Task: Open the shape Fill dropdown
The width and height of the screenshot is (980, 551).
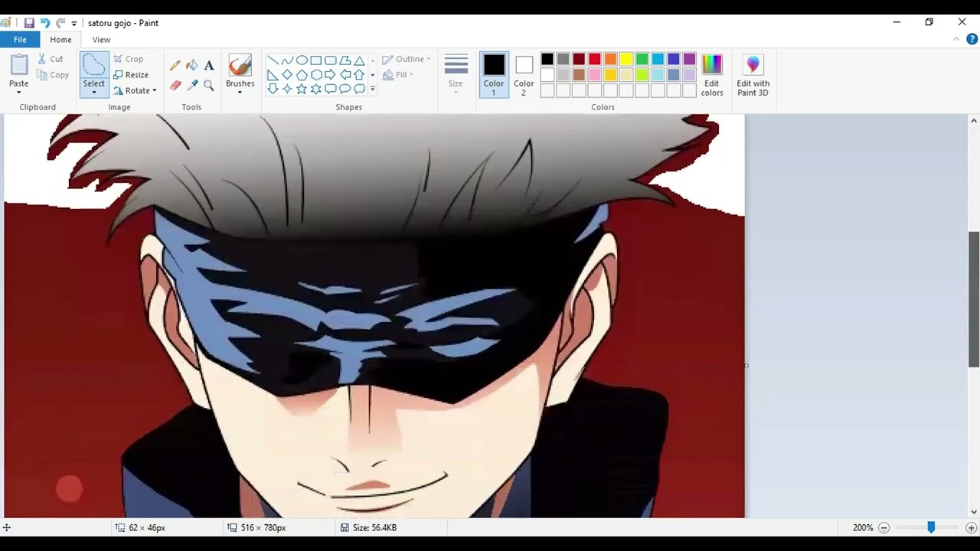Action: (x=398, y=75)
